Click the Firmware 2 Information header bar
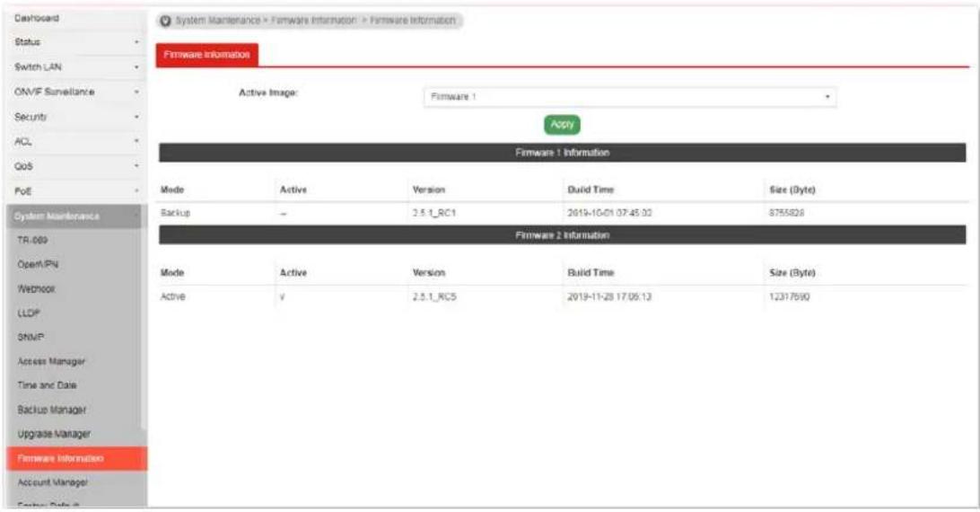 point(562,235)
